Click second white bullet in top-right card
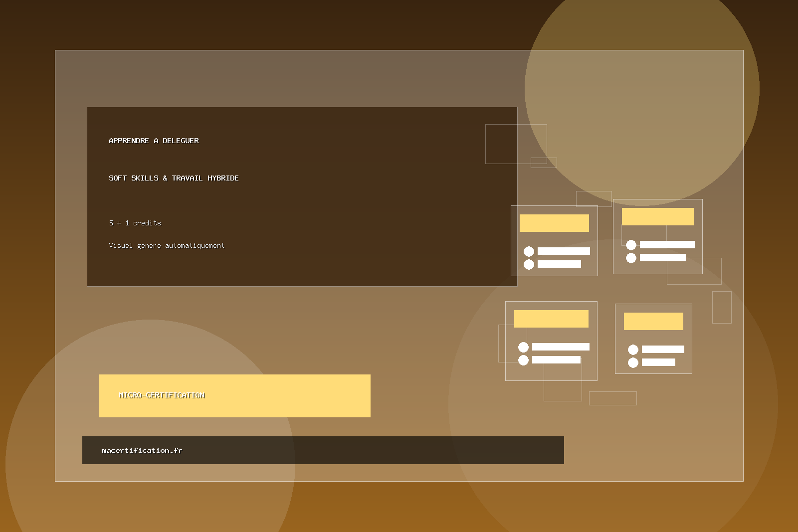798x532 pixels. (x=631, y=258)
